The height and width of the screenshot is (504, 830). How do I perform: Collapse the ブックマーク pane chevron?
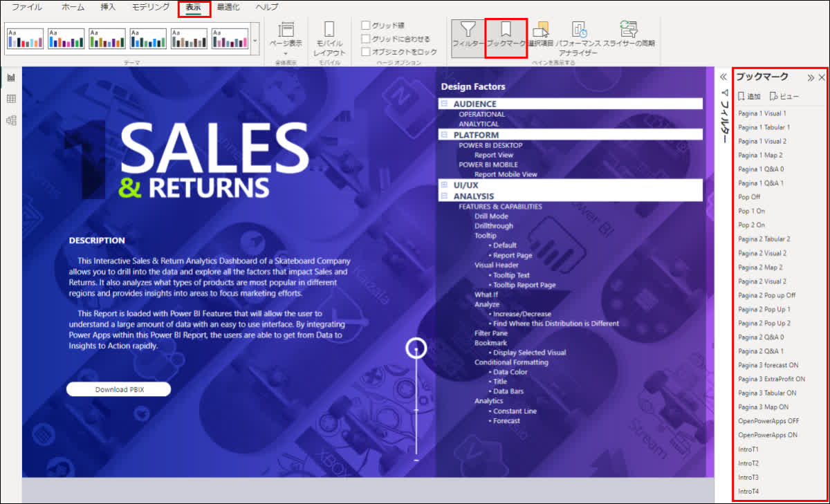[x=811, y=77]
